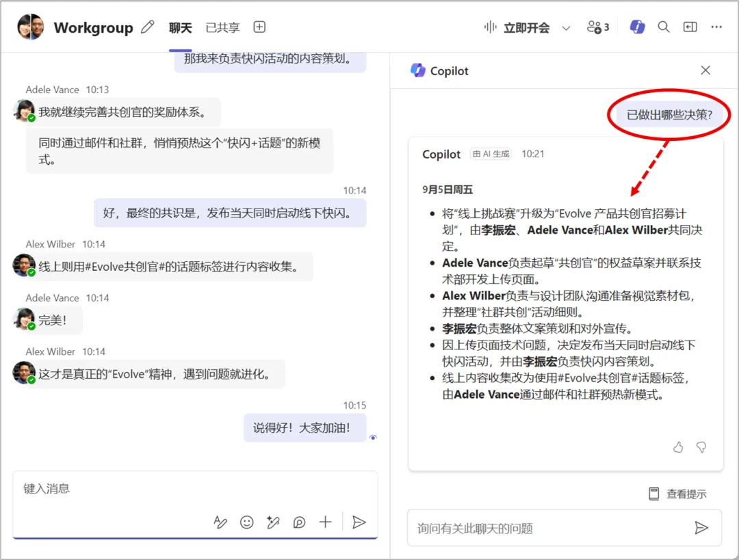
Task: Like Copilot response with thumbs up
Action: [x=677, y=447]
